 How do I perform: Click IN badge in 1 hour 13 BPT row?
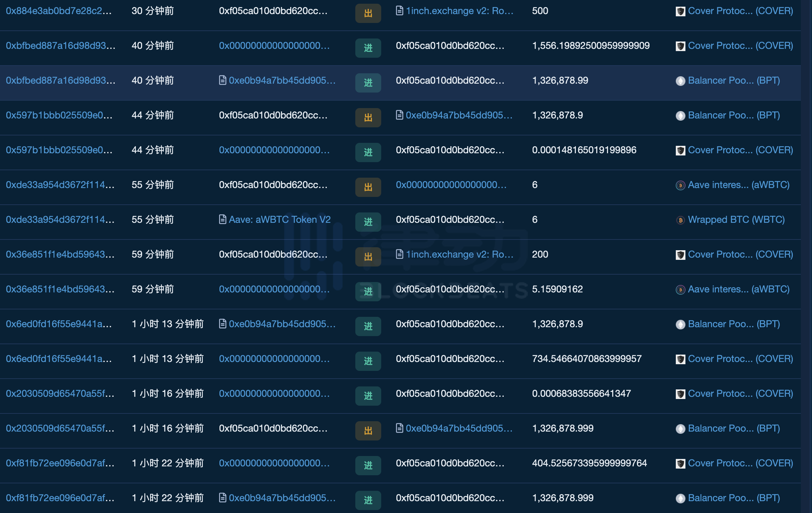pyautogui.click(x=368, y=326)
